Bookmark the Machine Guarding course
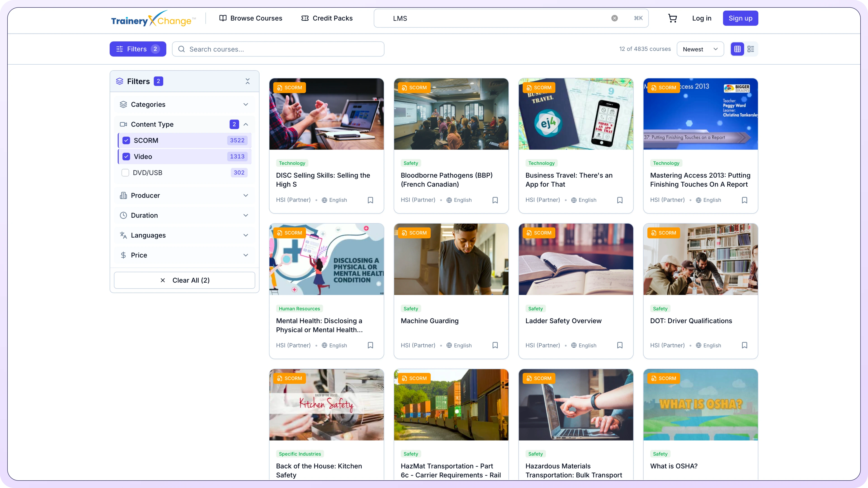868x488 pixels. point(495,345)
